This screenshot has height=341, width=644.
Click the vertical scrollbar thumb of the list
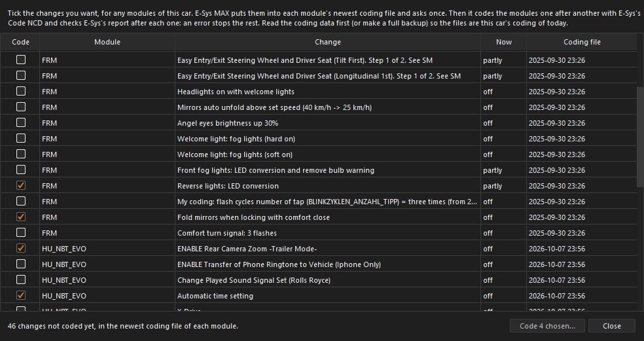[640, 136]
